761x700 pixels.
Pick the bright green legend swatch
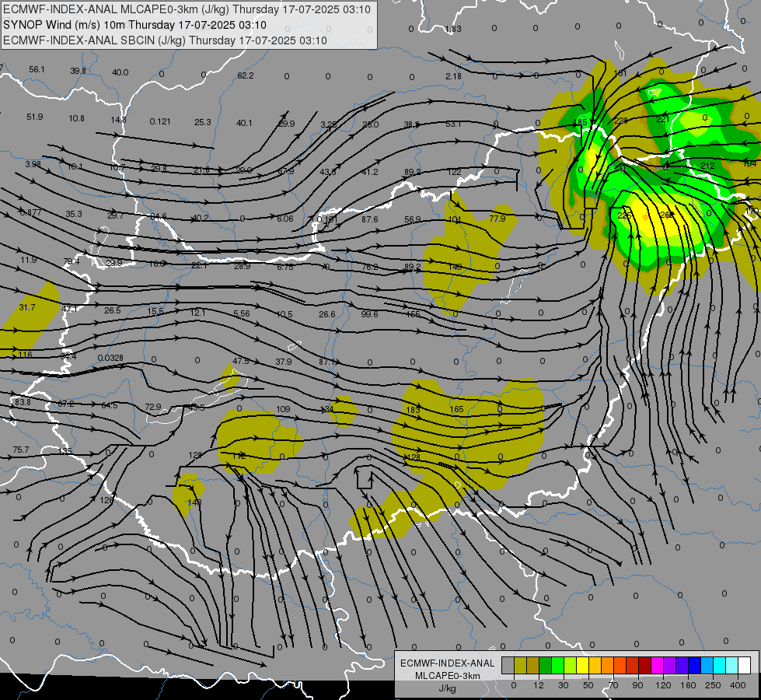tap(557, 666)
